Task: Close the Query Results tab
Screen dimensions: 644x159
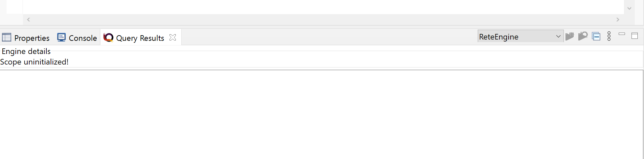Action: [172, 38]
